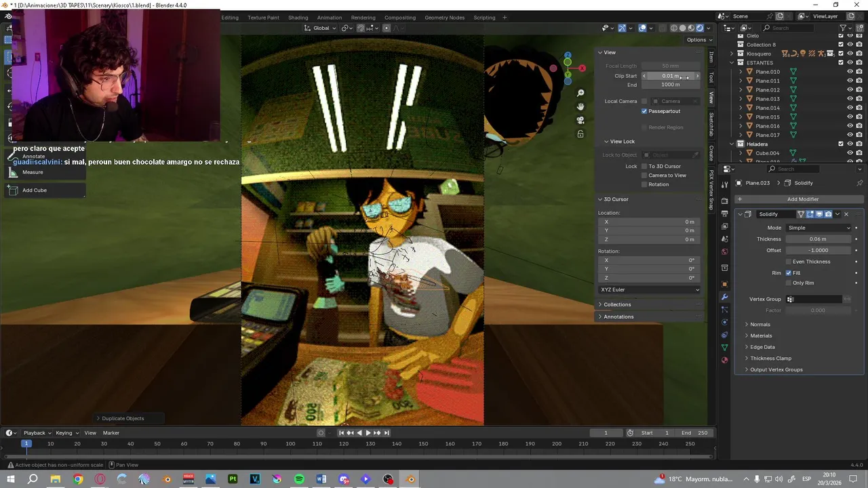The height and width of the screenshot is (488, 868).
Task: Expand the Thickness Clamp subpanel
Action: [x=770, y=359]
